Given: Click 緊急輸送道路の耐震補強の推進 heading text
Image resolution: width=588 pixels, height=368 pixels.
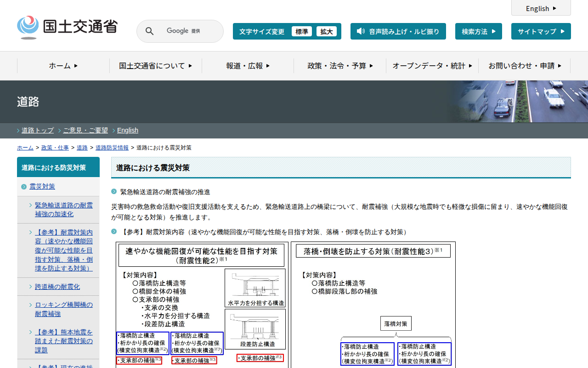Looking at the screenshot, I should coord(165,192).
